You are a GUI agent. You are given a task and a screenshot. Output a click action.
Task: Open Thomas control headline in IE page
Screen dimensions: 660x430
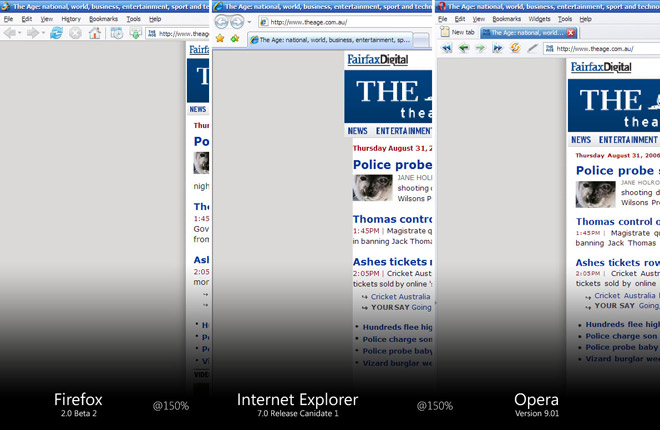[x=392, y=219]
